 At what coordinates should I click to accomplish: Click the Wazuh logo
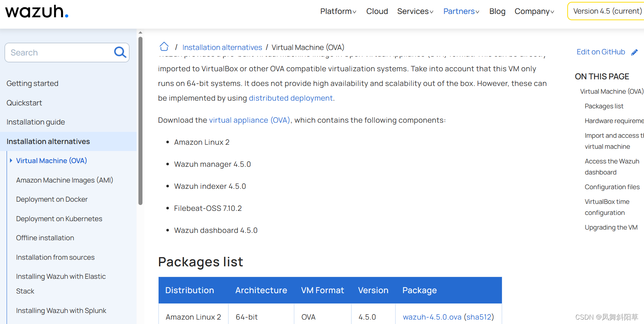tap(37, 11)
